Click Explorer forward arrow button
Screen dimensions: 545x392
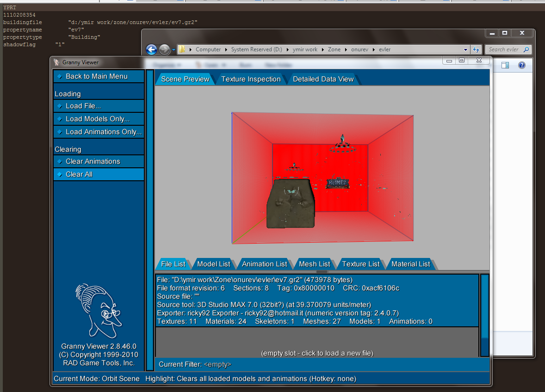pyautogui.click(x=164, y=49)
